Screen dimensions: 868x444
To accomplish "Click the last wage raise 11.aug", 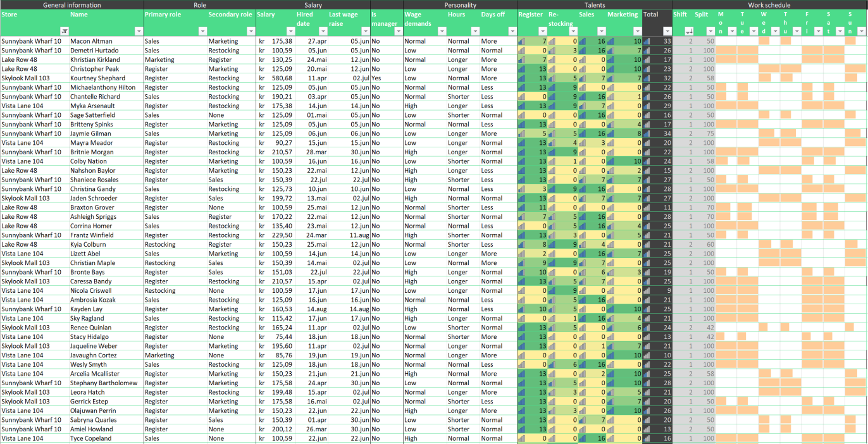I will (359, 235).
